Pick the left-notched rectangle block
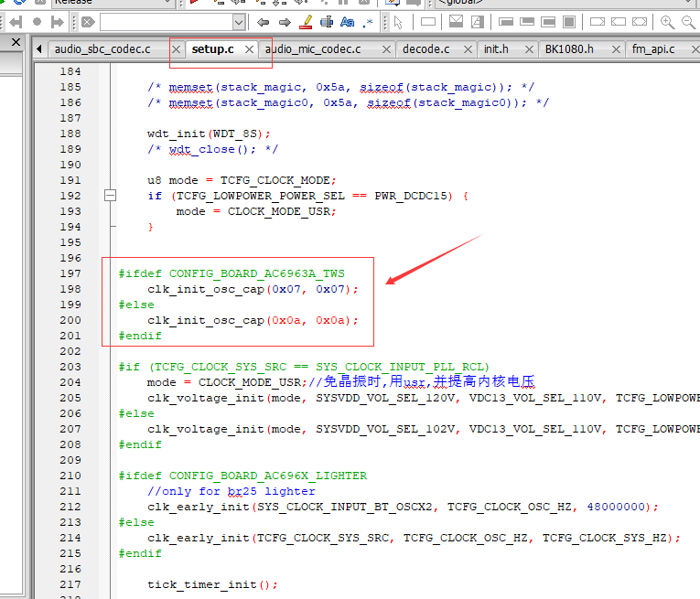The image size is (700, 599). coord(619,21)
